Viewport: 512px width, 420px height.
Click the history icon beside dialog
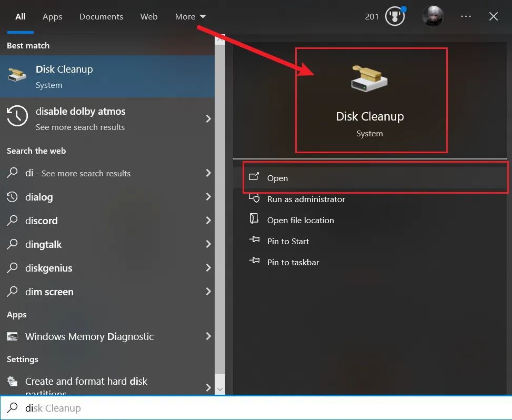click(13, 197)
